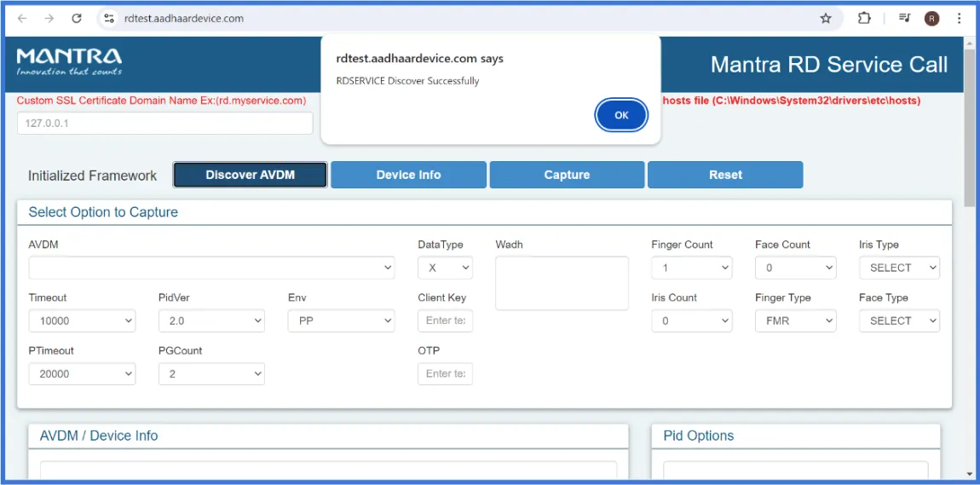Bookmark this page with star icon
This screenshot has width=980, height=485.
click(x=826, y=19)
